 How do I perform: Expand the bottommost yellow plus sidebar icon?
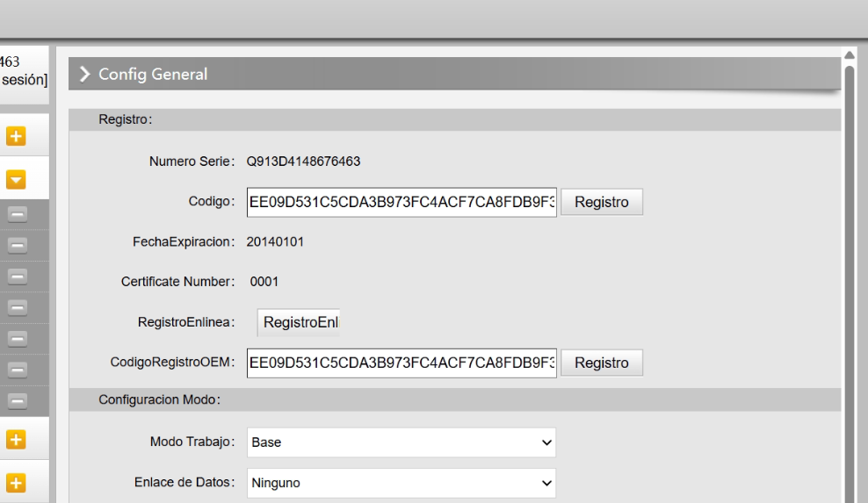pos(16,483)
